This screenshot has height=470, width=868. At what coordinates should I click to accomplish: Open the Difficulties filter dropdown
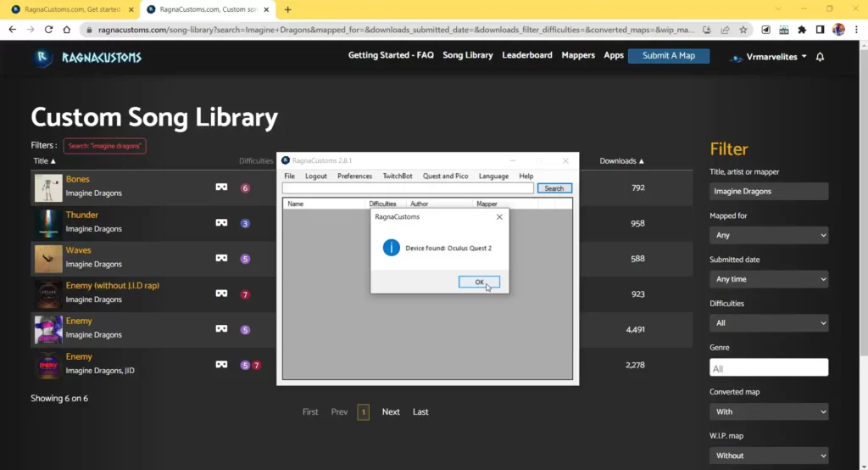pos(769,322)
